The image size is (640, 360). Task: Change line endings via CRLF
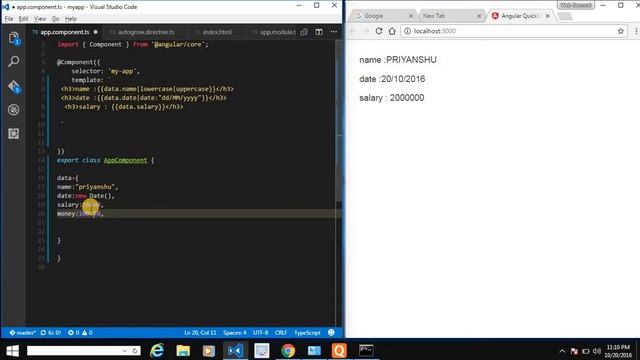point(281,333)
